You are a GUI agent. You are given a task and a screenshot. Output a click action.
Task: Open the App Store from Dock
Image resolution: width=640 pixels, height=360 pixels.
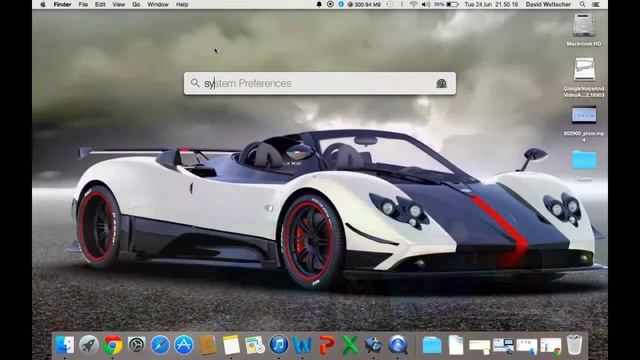[x=184, y=345]
